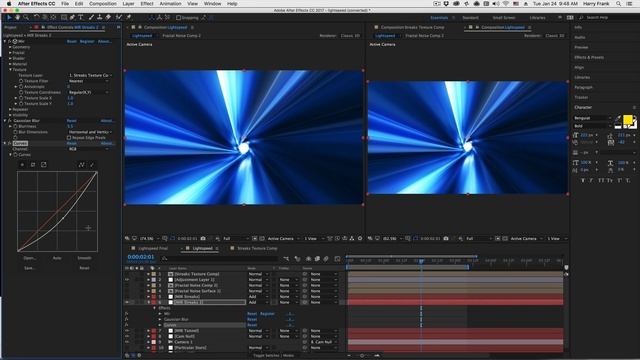This screenshot has height=360, width=640.
Task: Open the Effect menu
Action: point(147,4)
